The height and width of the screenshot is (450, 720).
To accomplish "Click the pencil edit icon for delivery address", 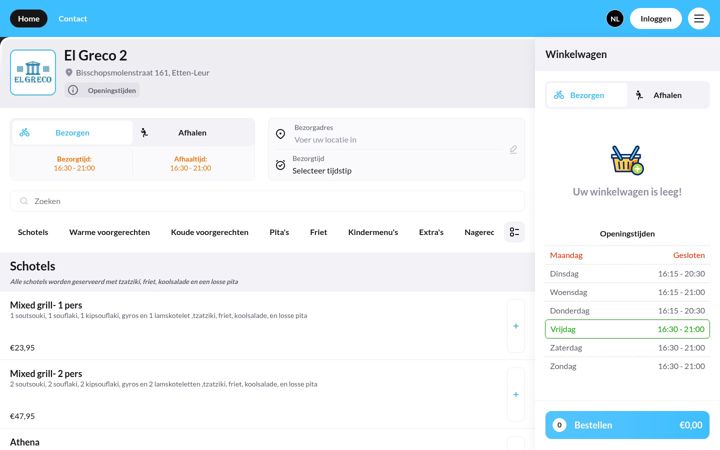I will (x=513, y=150).
